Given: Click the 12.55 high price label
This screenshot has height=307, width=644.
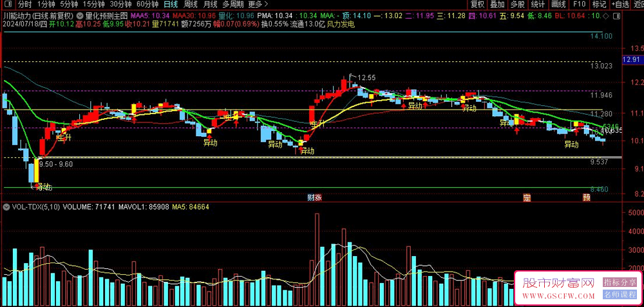Looking at the screenshot, I should 366,77.
